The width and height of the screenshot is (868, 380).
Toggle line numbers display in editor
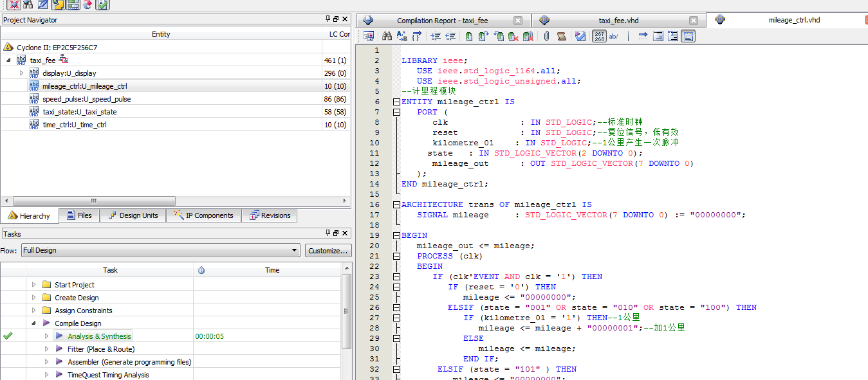pyautogui.click(x=599, y=37)
